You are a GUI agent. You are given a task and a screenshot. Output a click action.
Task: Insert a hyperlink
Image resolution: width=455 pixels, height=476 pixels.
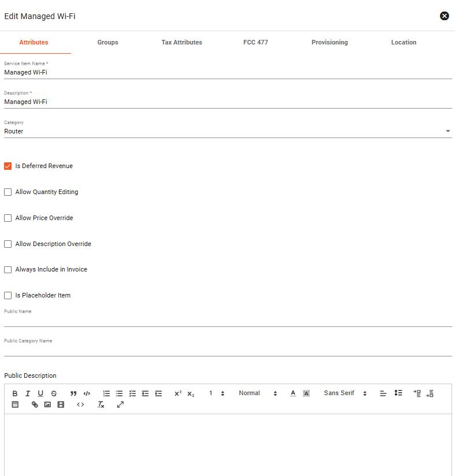point(35,404)
